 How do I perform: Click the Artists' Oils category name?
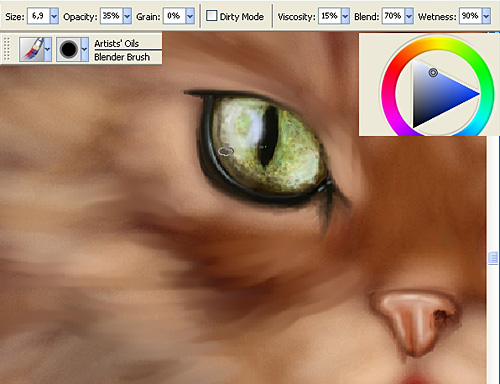coord(116,43)
